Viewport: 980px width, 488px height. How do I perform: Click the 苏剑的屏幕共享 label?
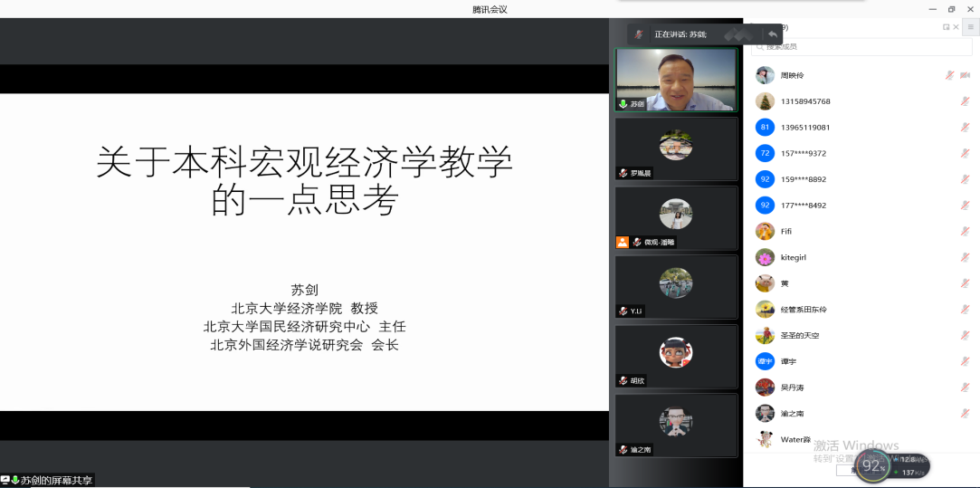click(56, 480)
